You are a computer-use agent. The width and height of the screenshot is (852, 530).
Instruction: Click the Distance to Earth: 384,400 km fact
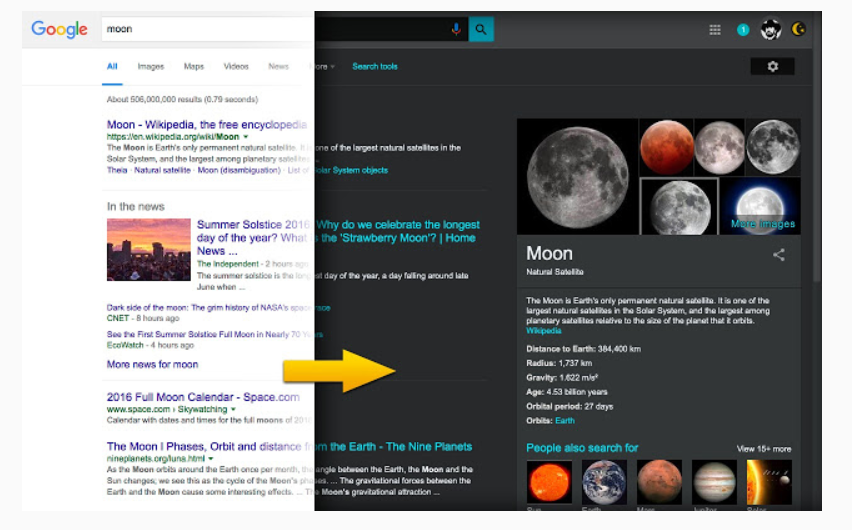click(x=583, y=349)
